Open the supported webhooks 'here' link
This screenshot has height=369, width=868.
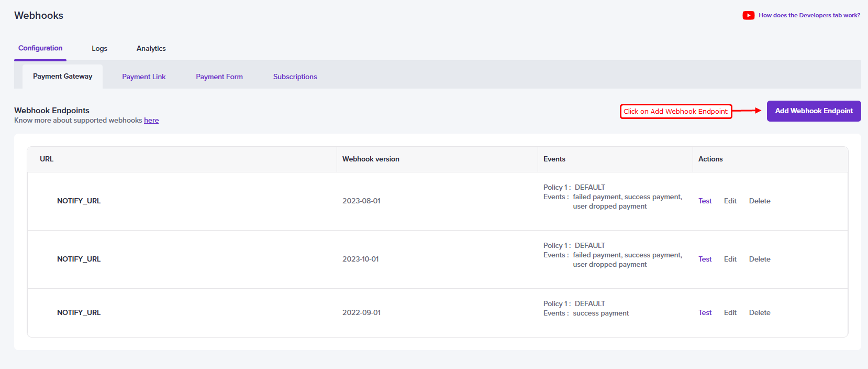(151, 120)
